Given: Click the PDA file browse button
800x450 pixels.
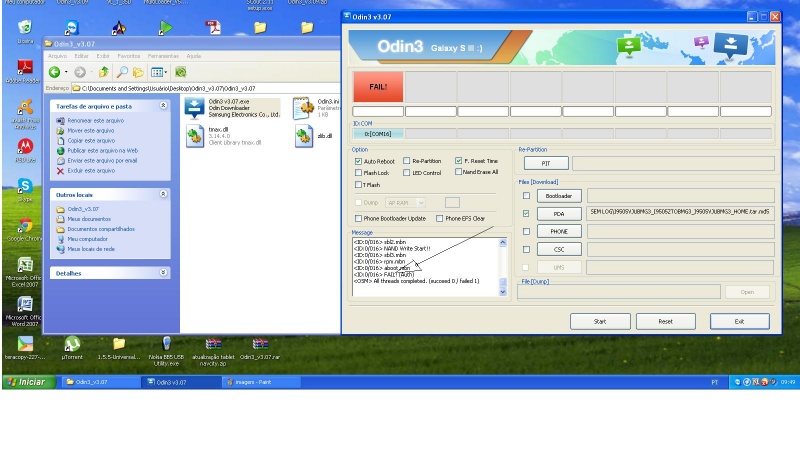Looking at the screenshot, I should [559, 214].
